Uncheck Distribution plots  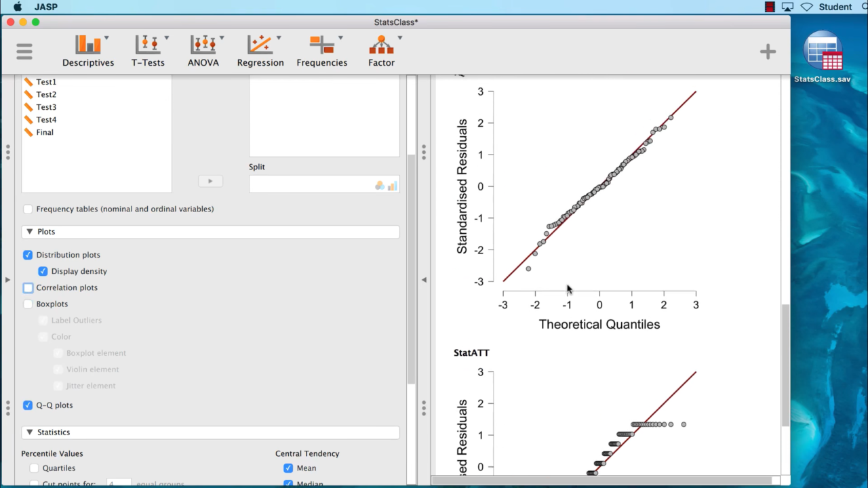pos(28,255)
